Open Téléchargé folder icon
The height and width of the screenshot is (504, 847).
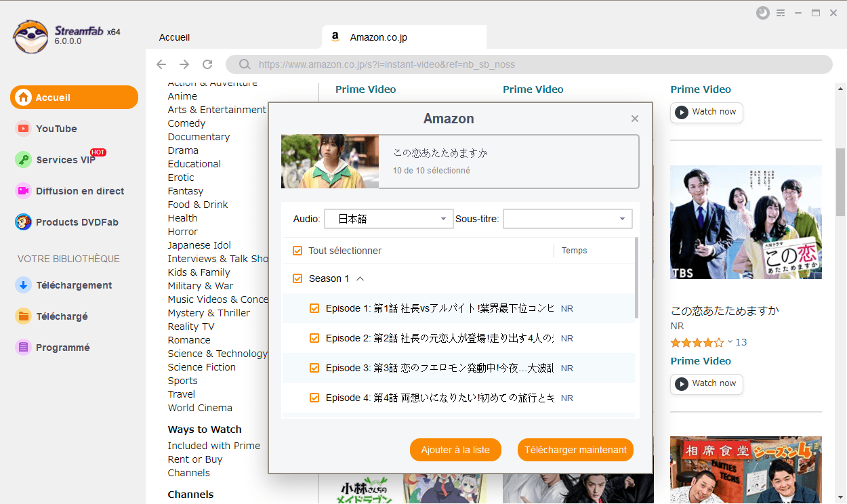(x=24, y=316)
